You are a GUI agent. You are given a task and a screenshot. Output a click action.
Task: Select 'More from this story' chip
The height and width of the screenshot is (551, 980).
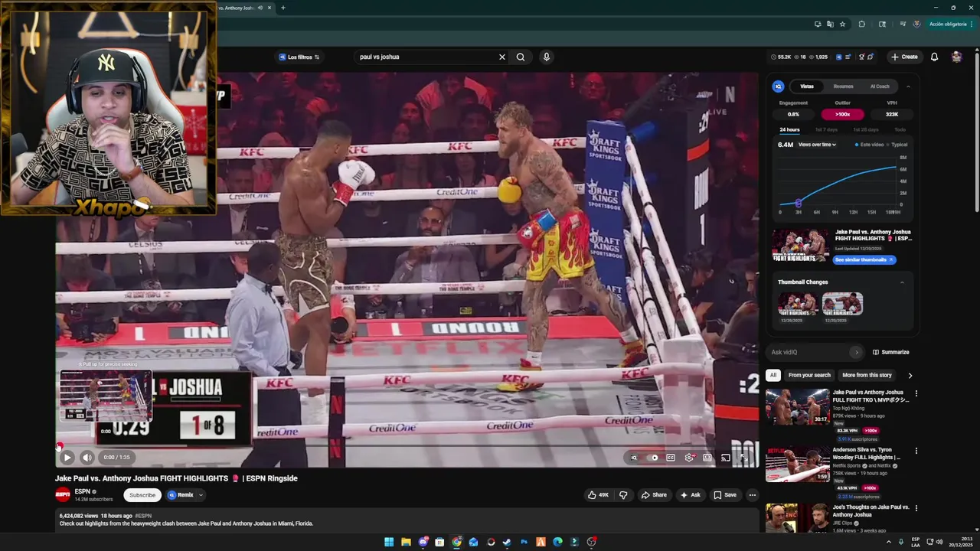pos(867,375)
